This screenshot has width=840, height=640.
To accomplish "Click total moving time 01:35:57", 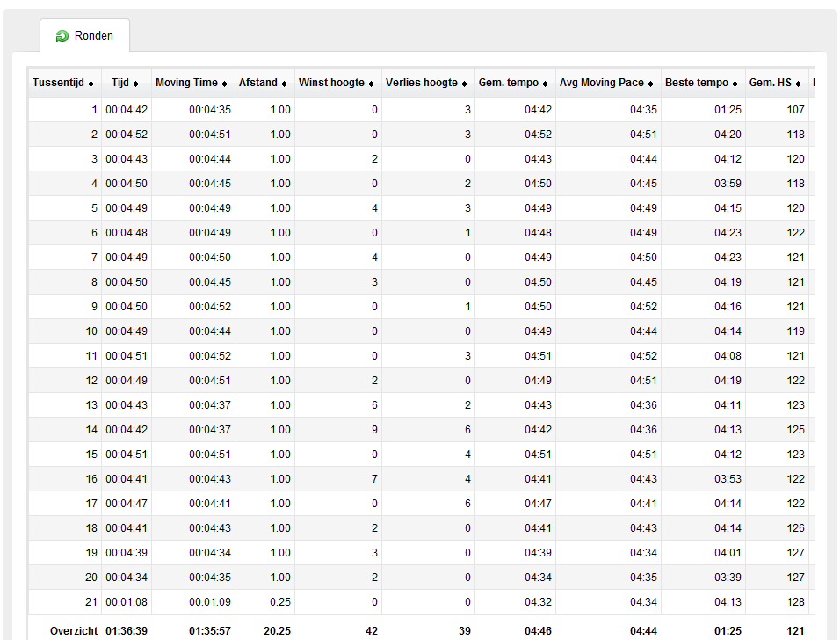I will coord(210,632).
